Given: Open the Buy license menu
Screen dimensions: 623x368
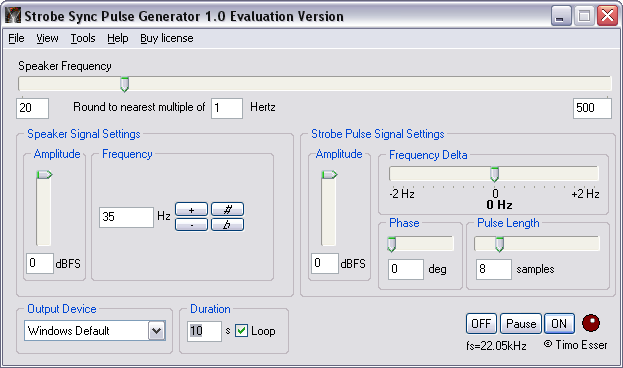Looking at the screenshot, I should click(167, 38).
